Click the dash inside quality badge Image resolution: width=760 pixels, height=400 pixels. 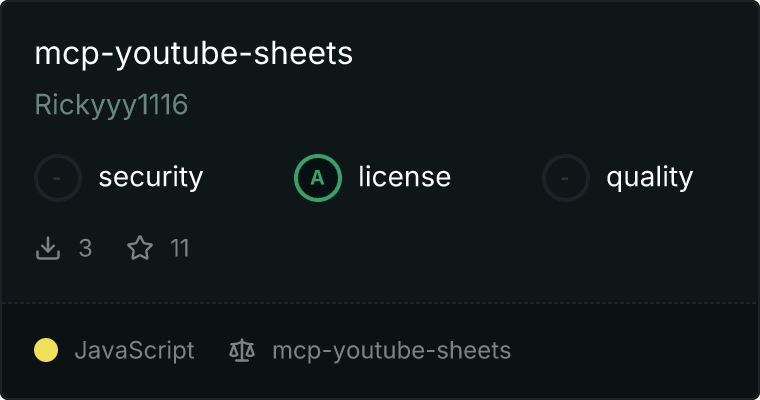click(x=564, y=178)
